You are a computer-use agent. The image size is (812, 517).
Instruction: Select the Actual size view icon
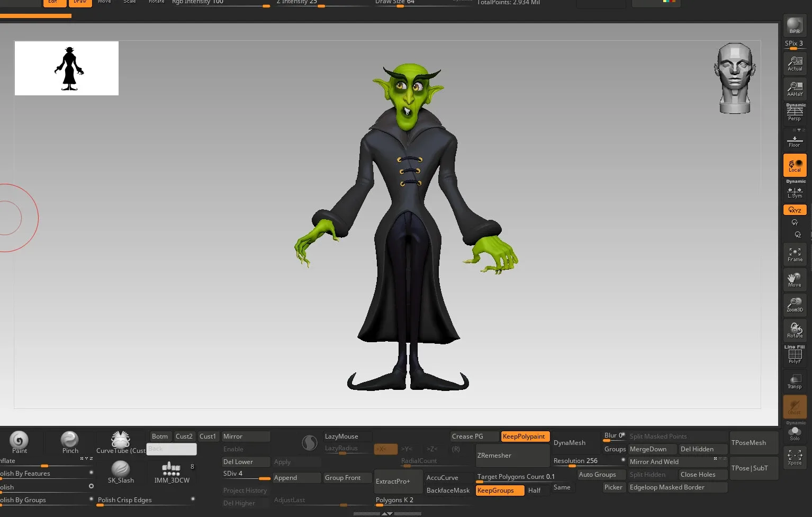point(795,63)
